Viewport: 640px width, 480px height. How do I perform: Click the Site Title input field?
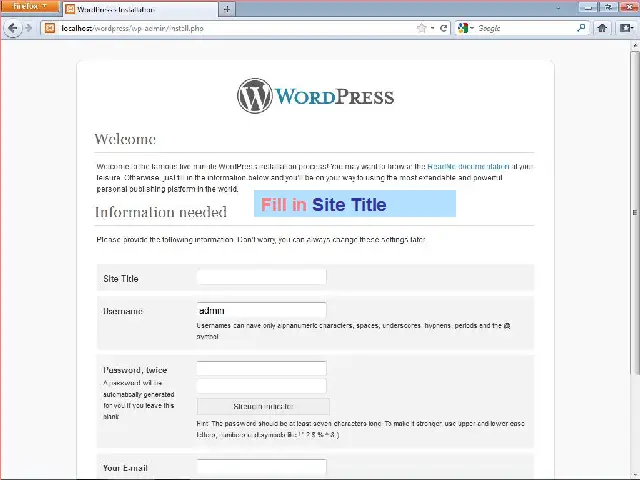[262, 277]
